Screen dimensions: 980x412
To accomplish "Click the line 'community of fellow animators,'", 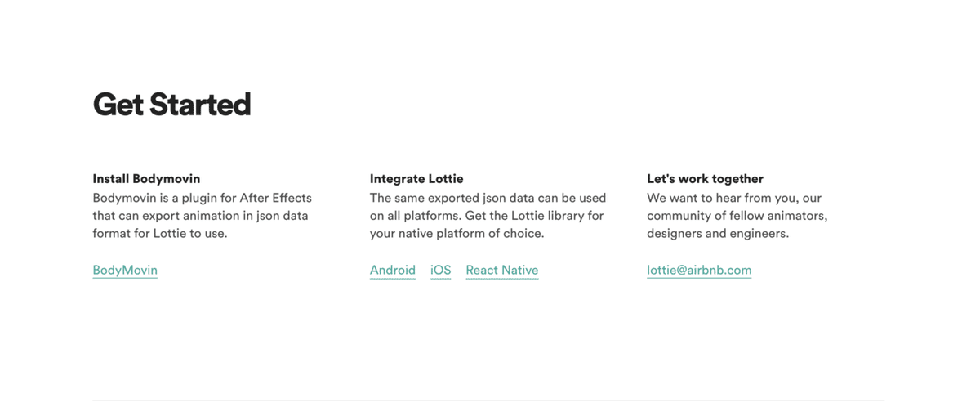I will tap(737, 216).
